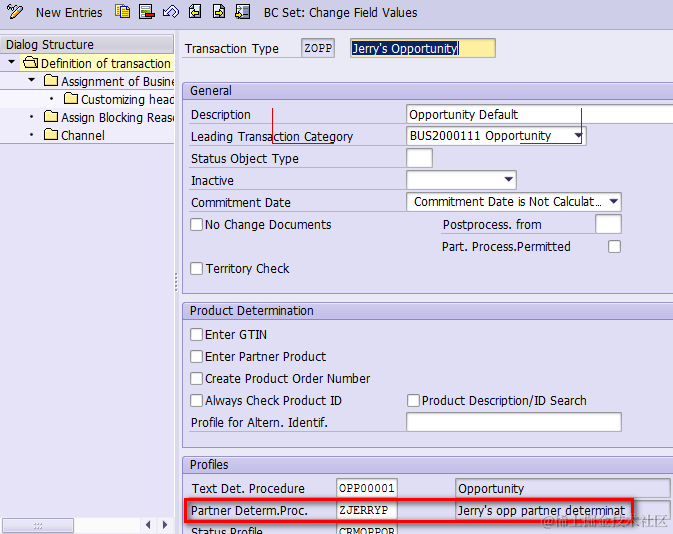
Task: Click the Postprocess. from input field
Action: pos(608,224)
